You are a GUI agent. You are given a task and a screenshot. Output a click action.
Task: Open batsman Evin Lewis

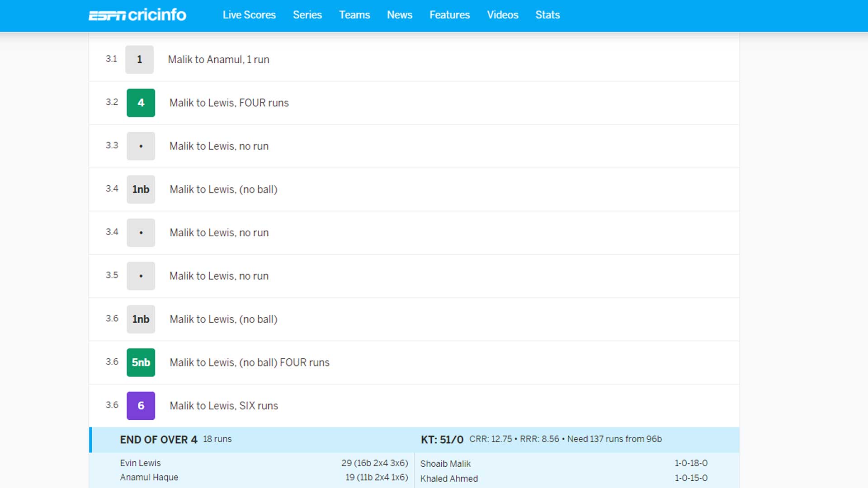[140, 463]
